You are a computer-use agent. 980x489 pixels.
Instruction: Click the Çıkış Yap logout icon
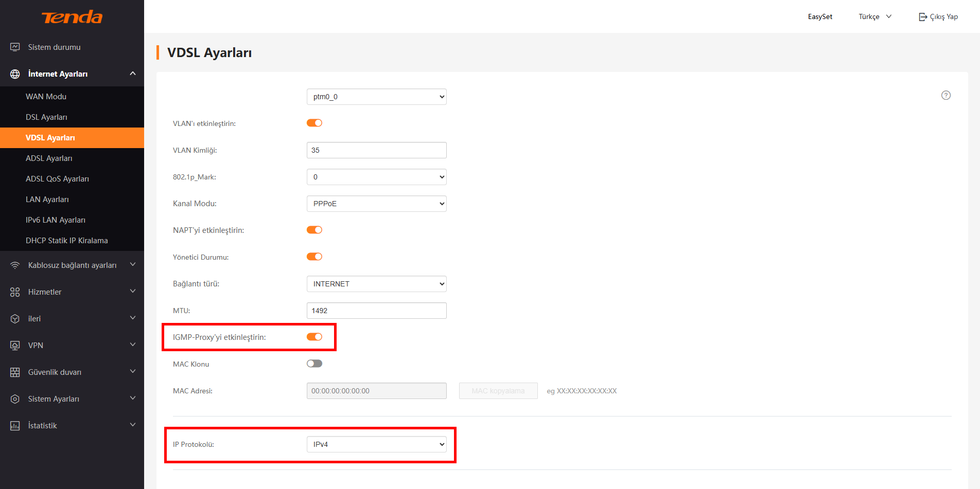923,17
